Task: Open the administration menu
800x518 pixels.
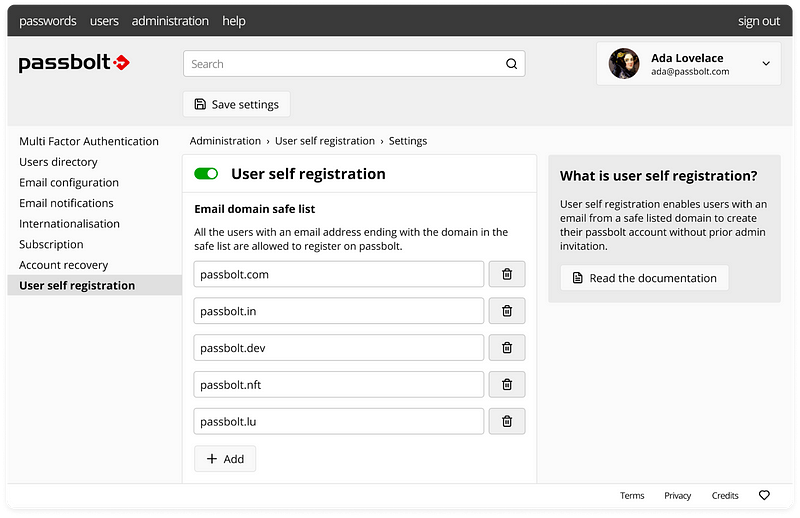Action: tap(170, 21)
